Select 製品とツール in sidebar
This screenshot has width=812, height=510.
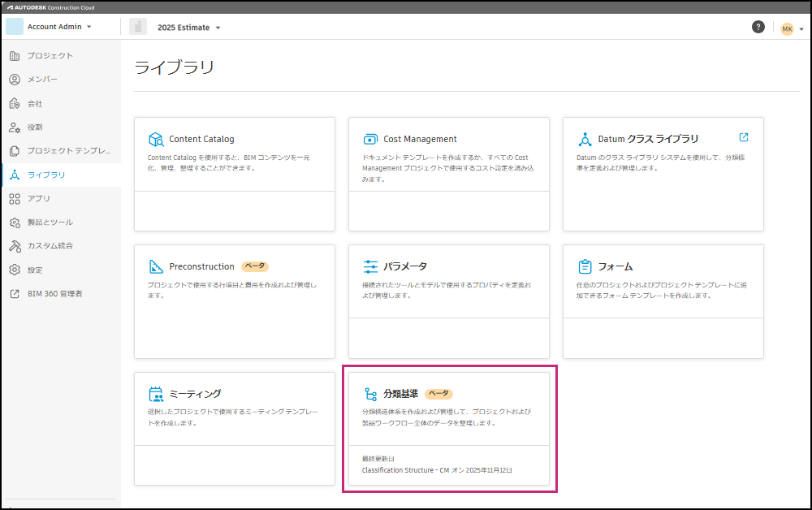50,223
